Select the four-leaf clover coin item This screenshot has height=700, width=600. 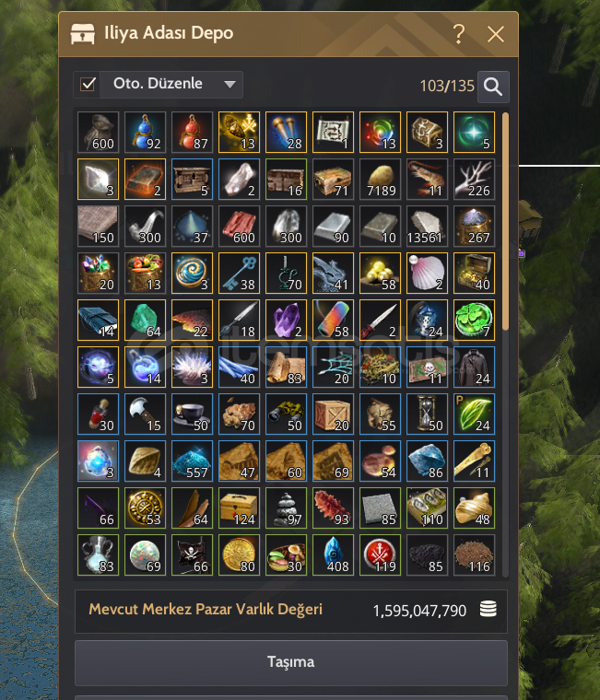tap(474, 321)
